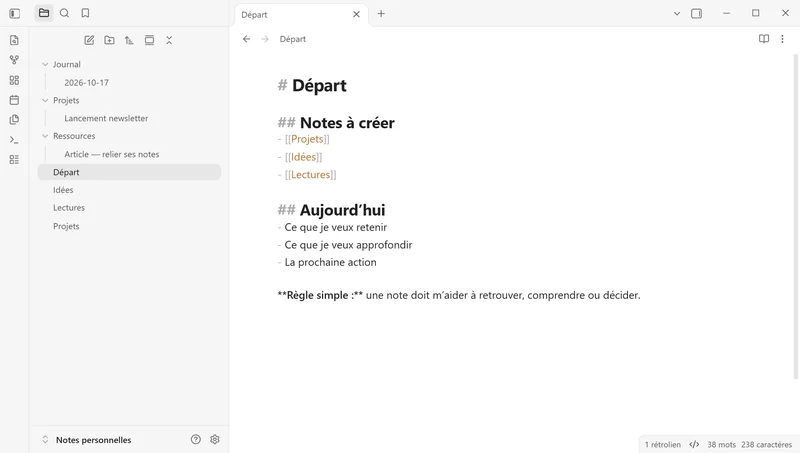This screenshot has height=453, width=800.
Task: Follow the [[Projets]] link
Action: click(307, 139)
